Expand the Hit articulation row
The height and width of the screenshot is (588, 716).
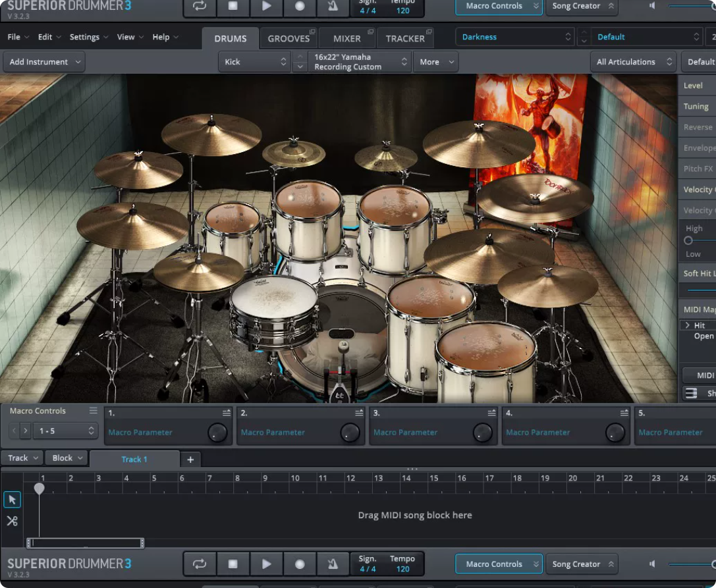[x=687, y=325]
